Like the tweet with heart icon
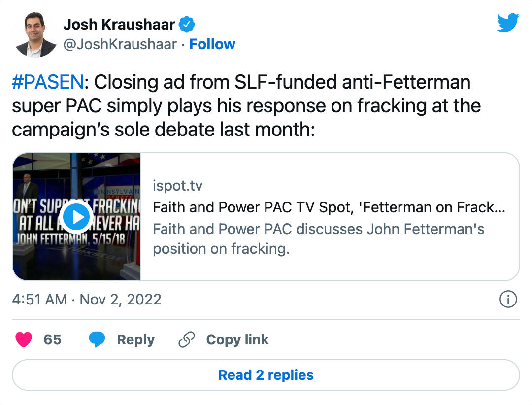Viewport: 532px width, 405px height. (x=24, y=339)
